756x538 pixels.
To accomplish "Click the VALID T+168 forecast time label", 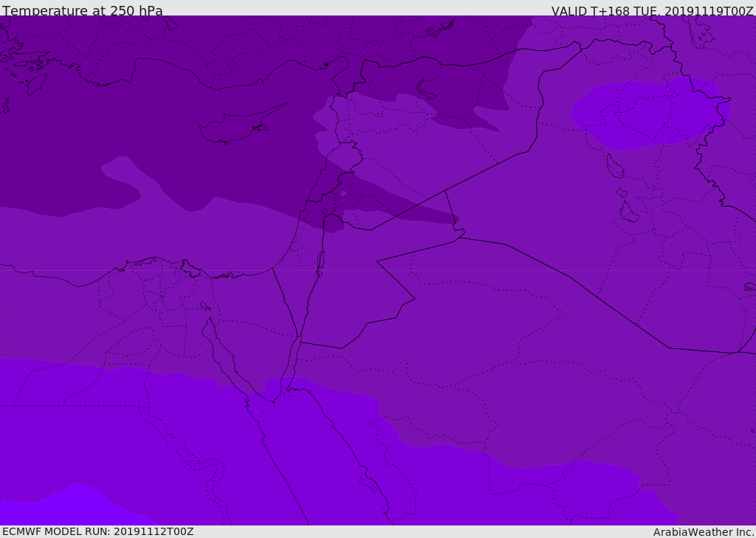I will (x=652, y=10).
